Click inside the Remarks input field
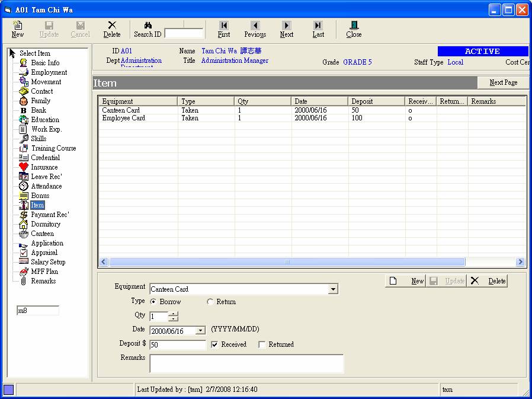This screenshot has width=532, height=399. [246, 362]
